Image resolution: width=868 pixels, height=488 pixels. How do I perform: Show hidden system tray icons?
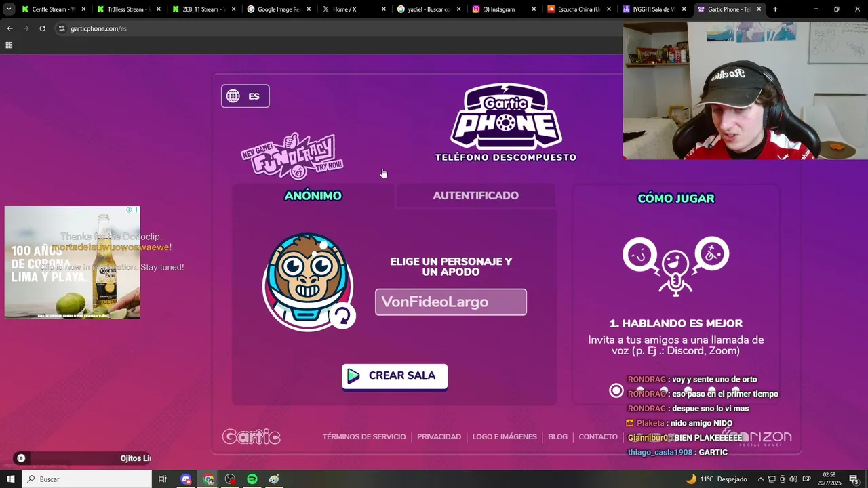click(760, 479)
